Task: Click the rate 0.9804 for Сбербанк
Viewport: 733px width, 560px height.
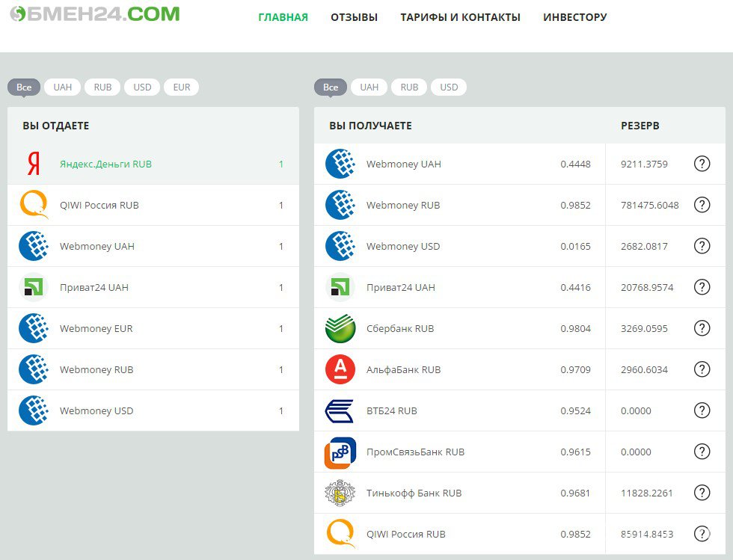Action: click(575, 329)
